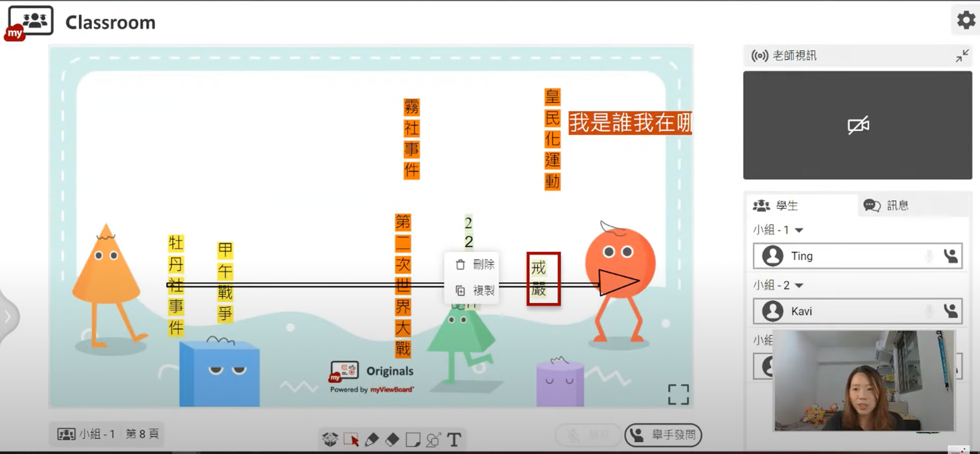The height and width of the screenshot is (454, 980).
Task: Pick the pen marker tool
Action: coord(372,439)
